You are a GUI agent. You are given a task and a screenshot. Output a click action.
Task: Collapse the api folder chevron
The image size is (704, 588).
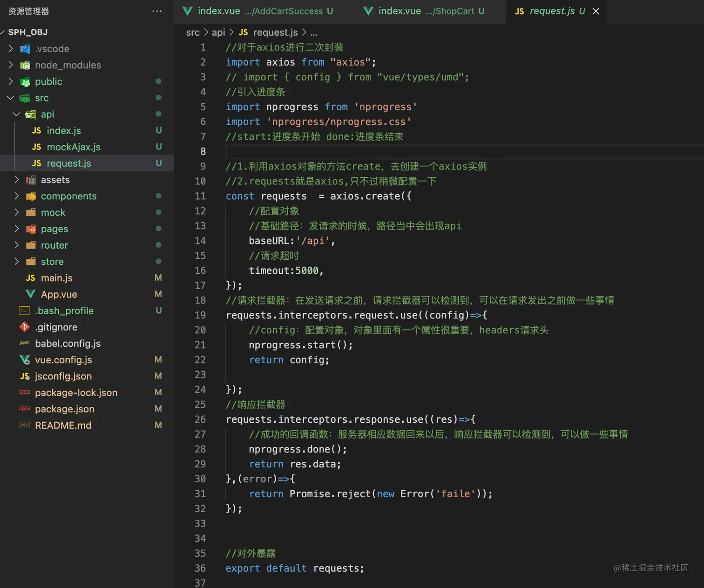click(x=16, y=114)
